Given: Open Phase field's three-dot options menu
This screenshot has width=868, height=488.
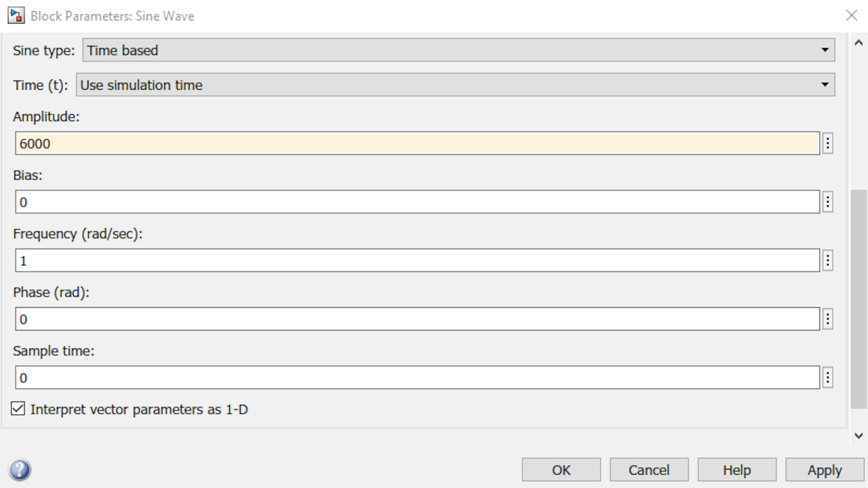Looking at the screenshot, I should point(827,319).
